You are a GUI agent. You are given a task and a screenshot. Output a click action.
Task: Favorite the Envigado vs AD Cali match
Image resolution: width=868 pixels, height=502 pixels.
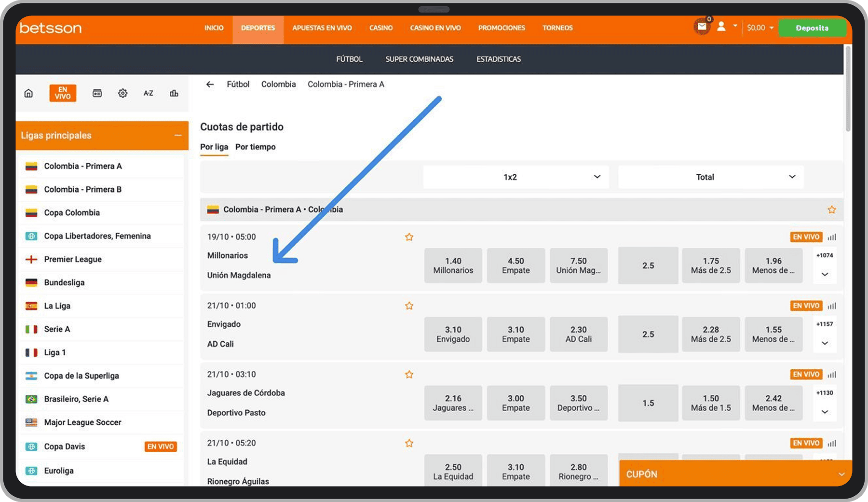(x=409, y=306)
